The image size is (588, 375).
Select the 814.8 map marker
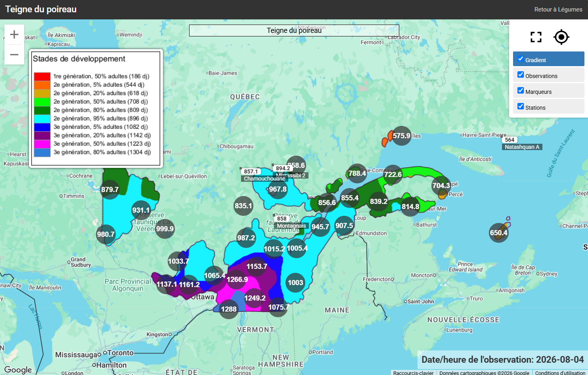410,207
